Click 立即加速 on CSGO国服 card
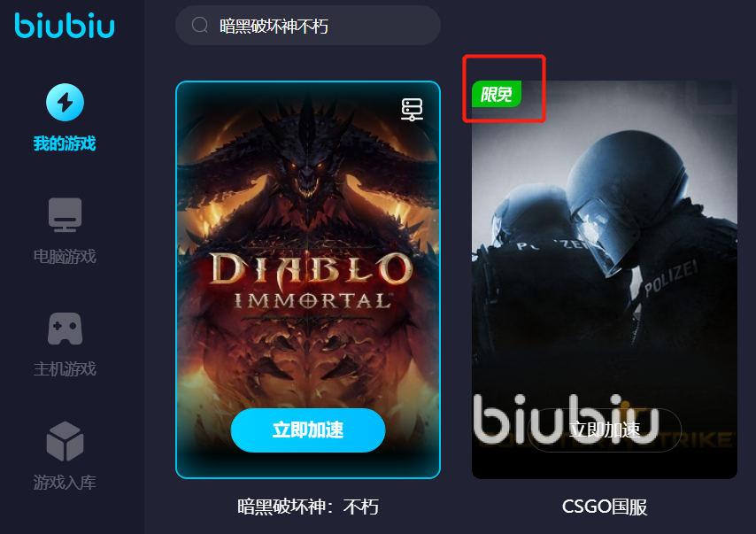Screen dimensions: 756x534 click(605, 430)
